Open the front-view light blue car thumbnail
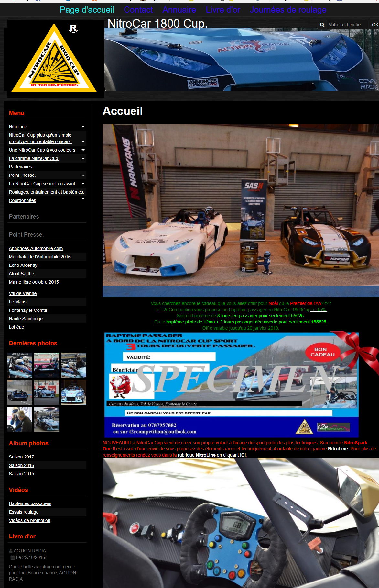This screenshot has width=379, height=588. pyautogui.click(x=74, y=392)
